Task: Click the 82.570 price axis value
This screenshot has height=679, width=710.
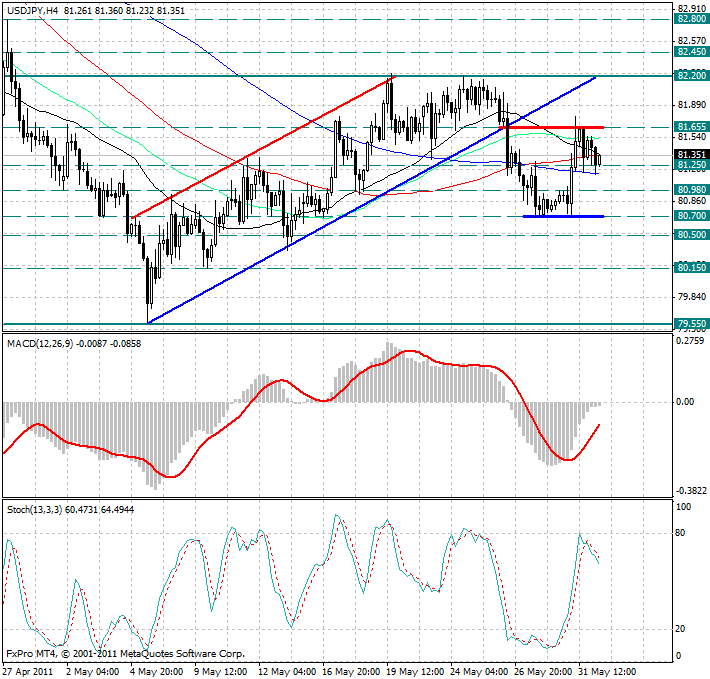Action: tap(691, 41)
